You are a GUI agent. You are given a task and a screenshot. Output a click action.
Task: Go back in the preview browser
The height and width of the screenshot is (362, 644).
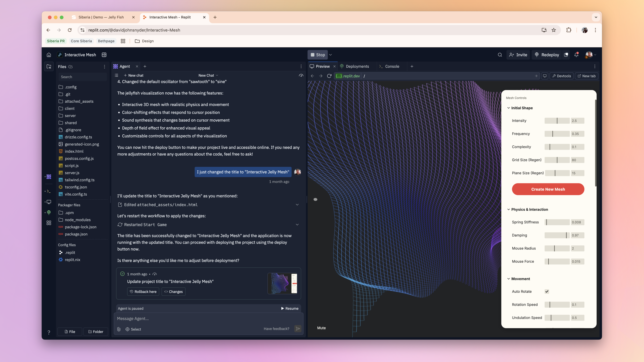pyautogui.click(x=312, y=76)
